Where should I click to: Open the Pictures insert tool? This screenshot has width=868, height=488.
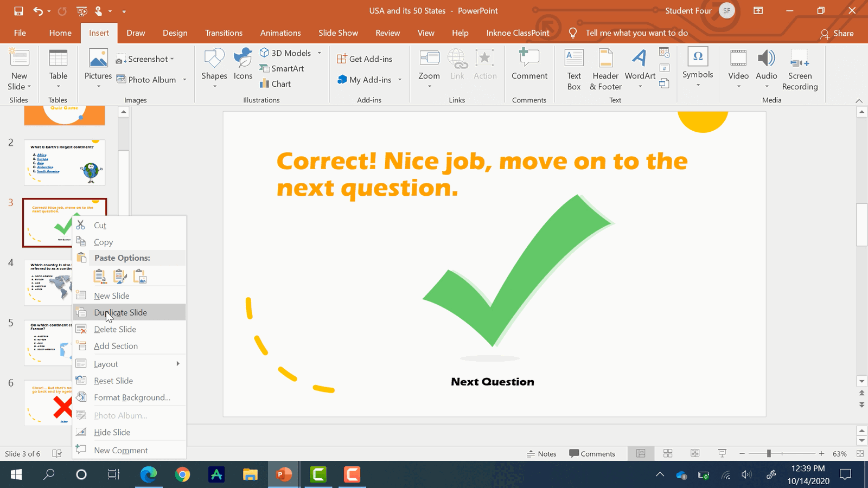pos(98,58)
